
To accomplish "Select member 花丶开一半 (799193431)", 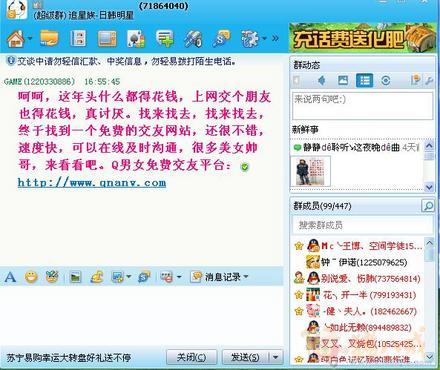I will [358, 295].
